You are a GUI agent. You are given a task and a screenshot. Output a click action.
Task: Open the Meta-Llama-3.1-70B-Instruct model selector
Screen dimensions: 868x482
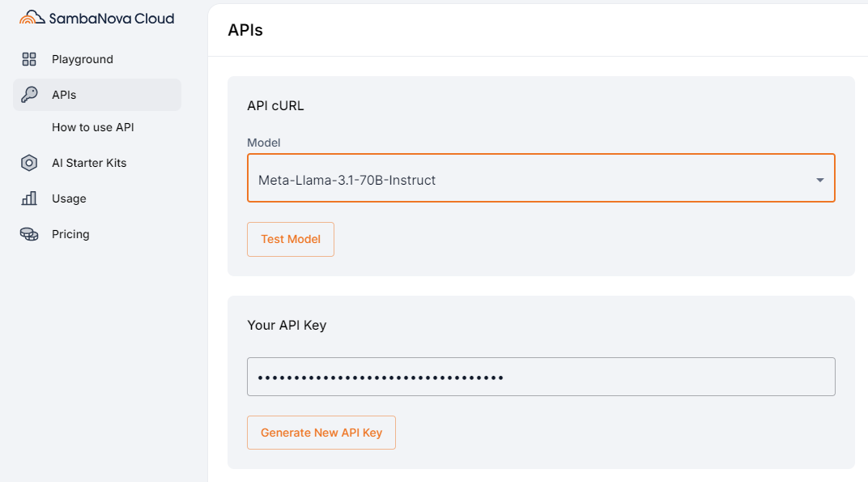[x=541, y=178]
